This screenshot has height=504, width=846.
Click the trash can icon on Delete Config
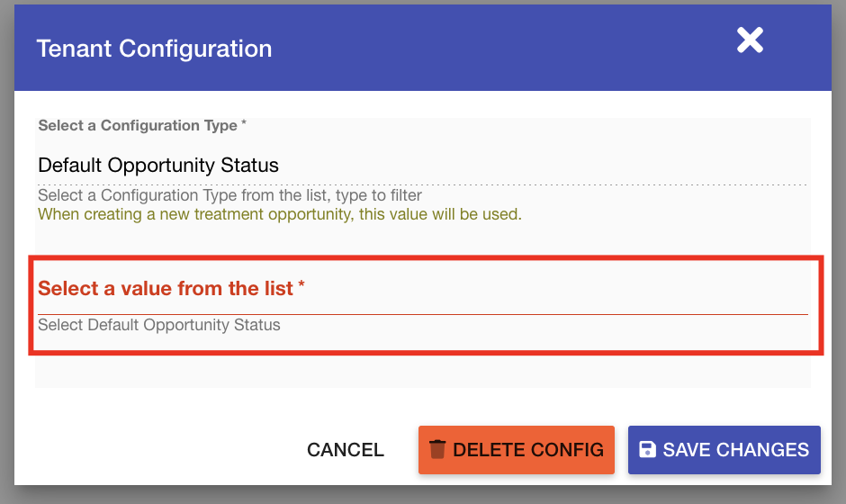(437, 450)
